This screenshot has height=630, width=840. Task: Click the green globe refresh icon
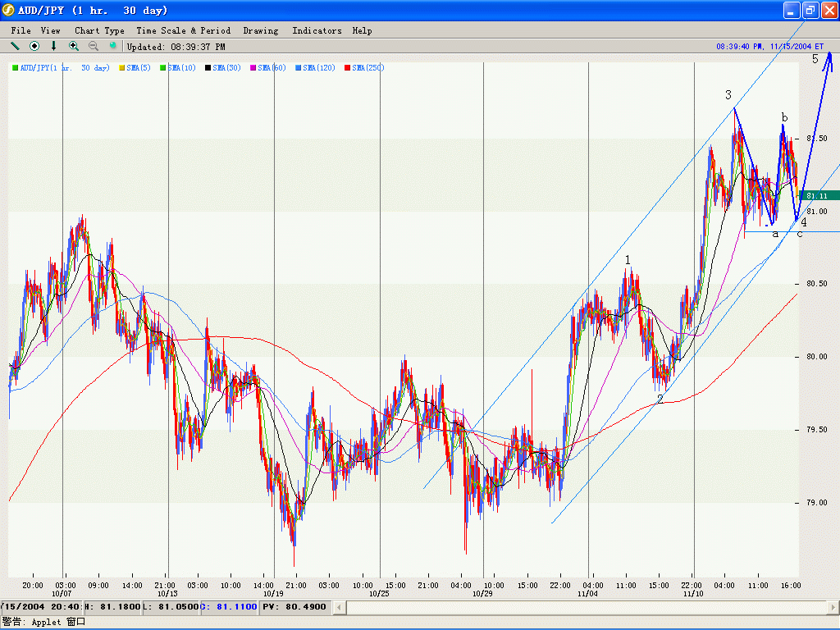click(113, 47)
